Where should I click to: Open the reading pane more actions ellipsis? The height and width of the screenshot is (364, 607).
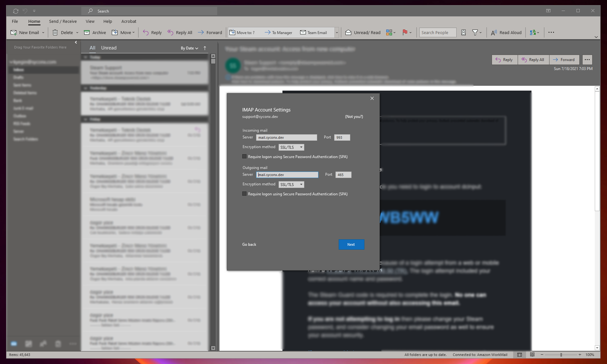coord(587,60)
